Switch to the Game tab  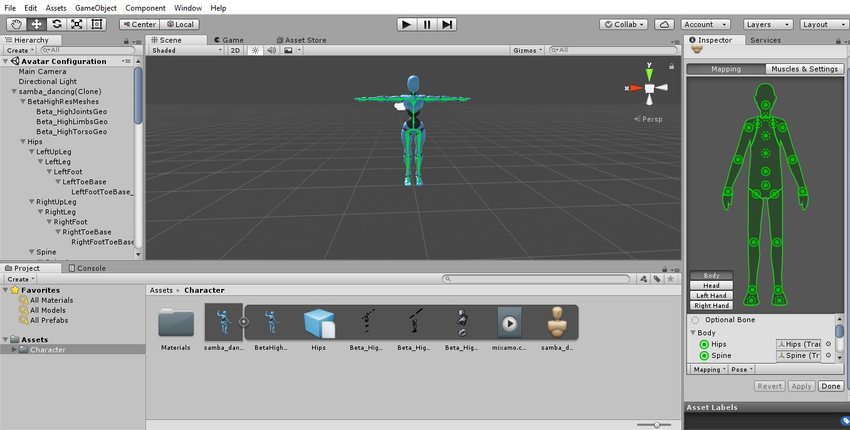pyautogui.click(x=228, y=40)
